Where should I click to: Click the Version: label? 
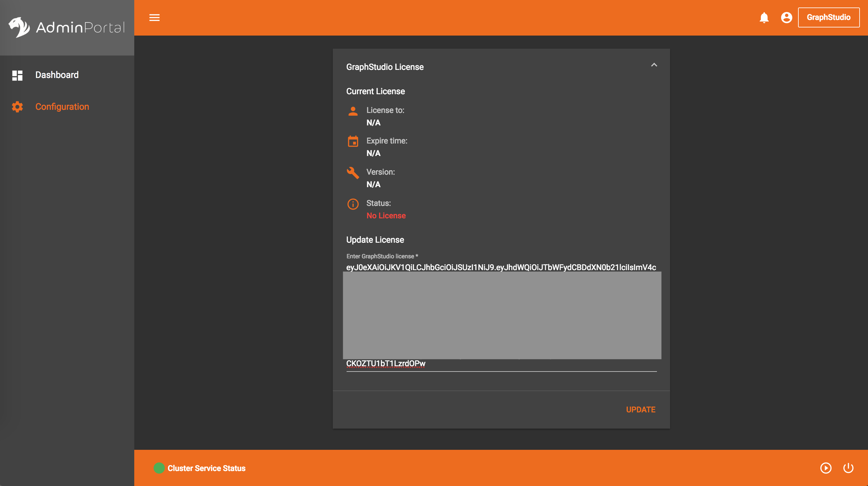pyautogui.click(x=380, y=172)
